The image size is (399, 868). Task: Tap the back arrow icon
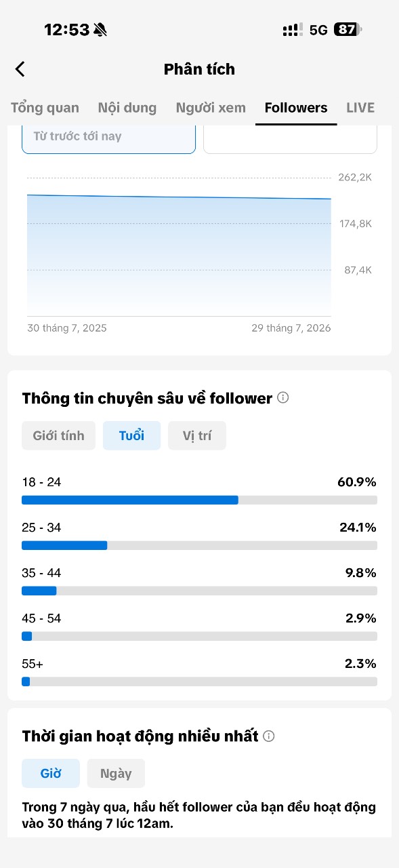[20, 69]
